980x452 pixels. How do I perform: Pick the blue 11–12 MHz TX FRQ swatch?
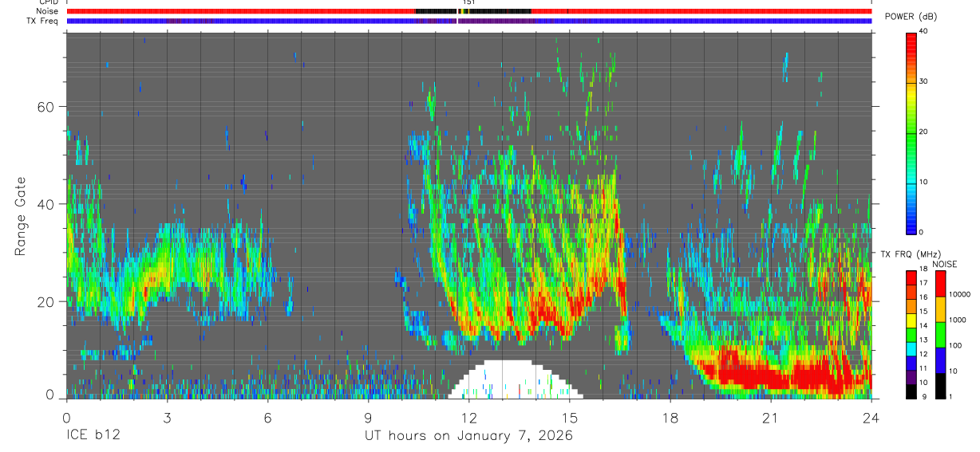pos(911,363)
